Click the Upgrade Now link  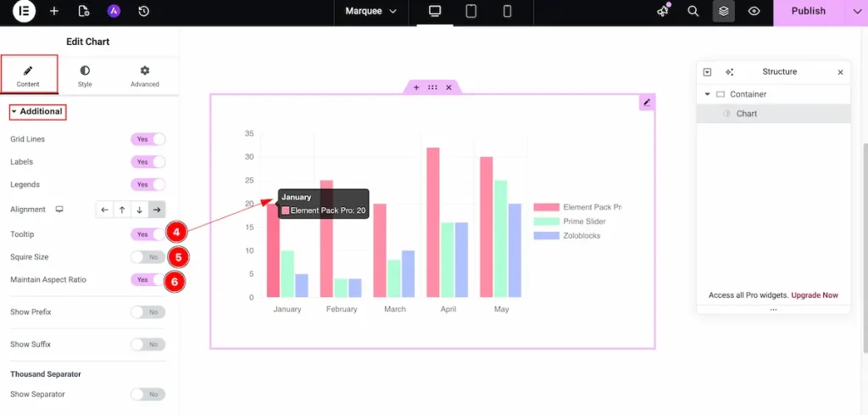click(815, 295)
